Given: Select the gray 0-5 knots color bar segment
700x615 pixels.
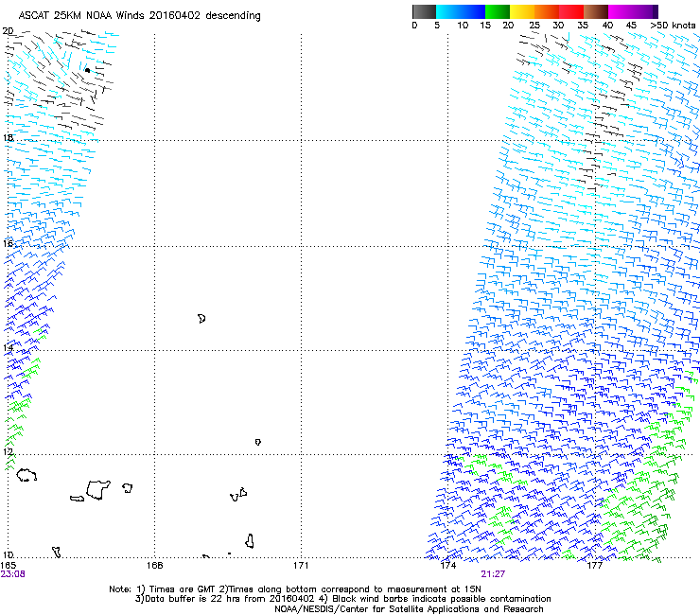Looking at the screenshot, I should (424, 11).
